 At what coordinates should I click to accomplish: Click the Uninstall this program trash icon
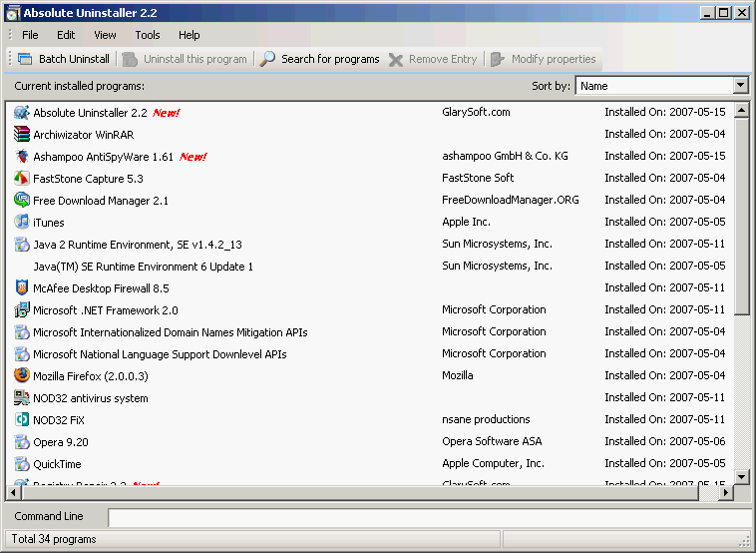(130, 59)
